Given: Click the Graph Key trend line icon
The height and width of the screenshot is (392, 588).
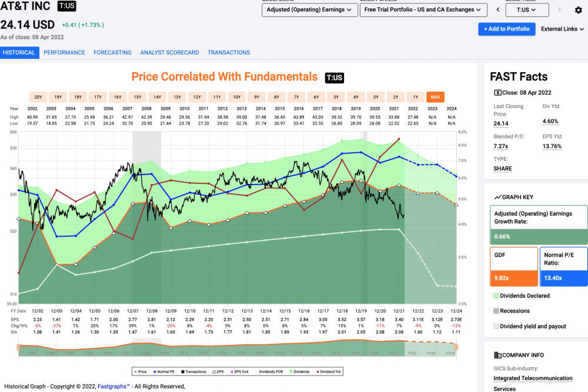Looking at the screenshot, I should pyautogui.click(x=497, y=197).
